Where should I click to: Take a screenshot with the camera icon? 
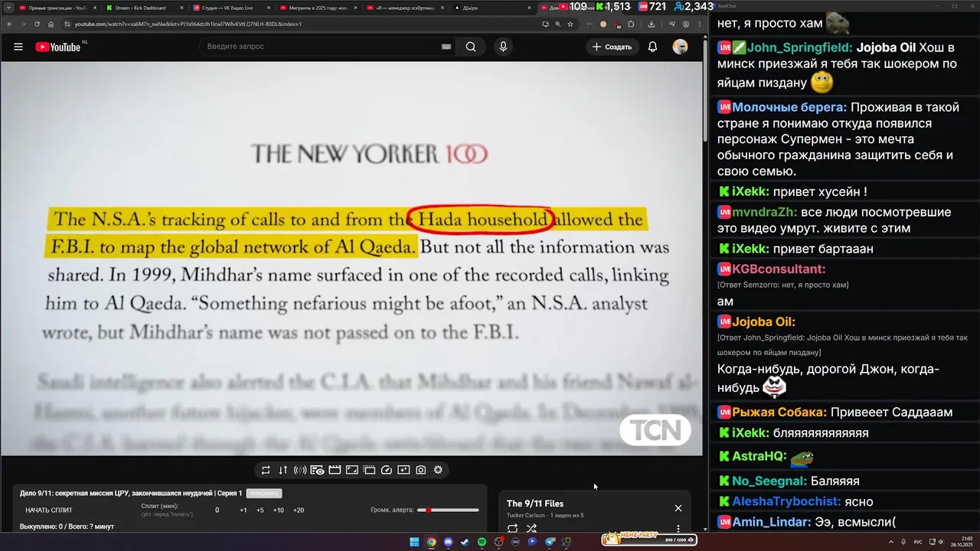click(421, 470)
